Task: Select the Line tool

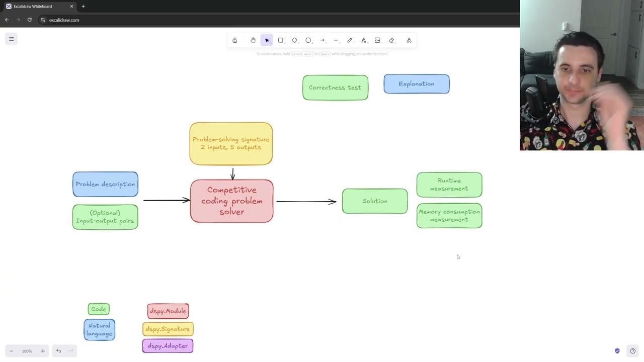Action: click(x=336, y=40)
